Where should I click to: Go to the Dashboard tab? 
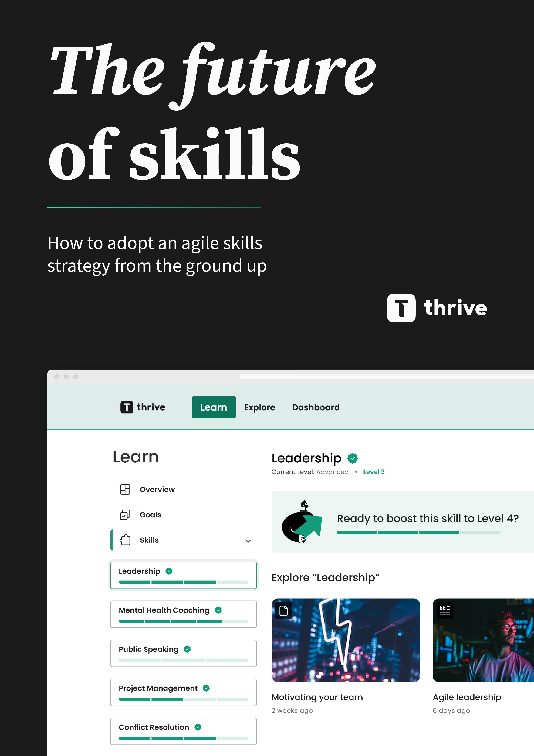coord(316,407)
